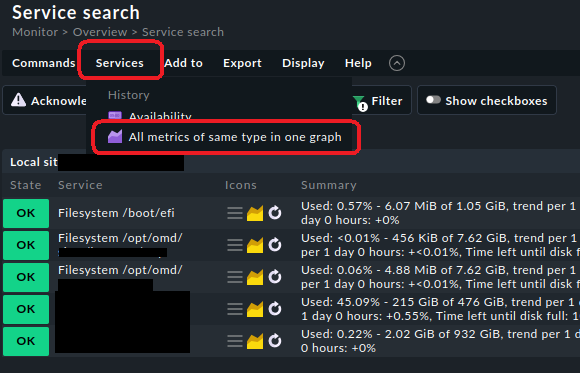Sort by the Service column header
Viewport: 580px width, 373px height.
(x=80, y=185)
